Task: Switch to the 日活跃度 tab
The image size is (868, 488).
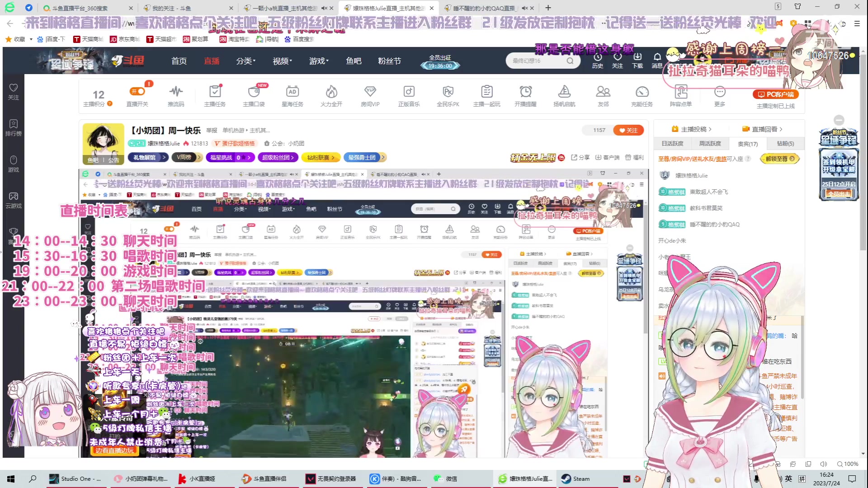Action: click(x=672, y=144)
